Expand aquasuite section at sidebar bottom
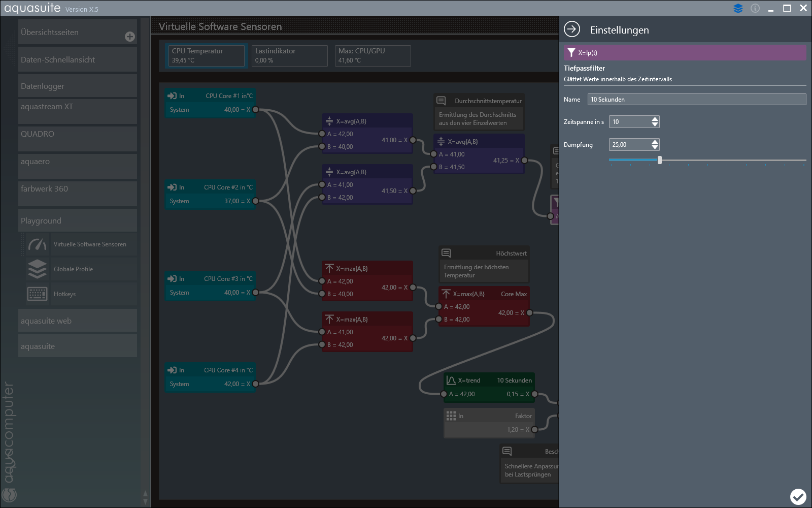Image resolution: width=812 pixels, height=508 pixels. click(78, 346)
